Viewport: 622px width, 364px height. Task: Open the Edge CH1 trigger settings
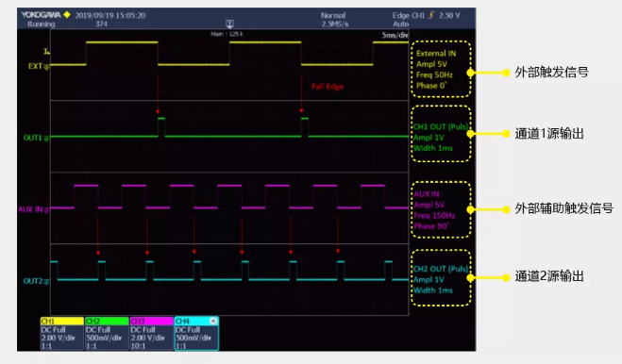click(x=426, y=15)
